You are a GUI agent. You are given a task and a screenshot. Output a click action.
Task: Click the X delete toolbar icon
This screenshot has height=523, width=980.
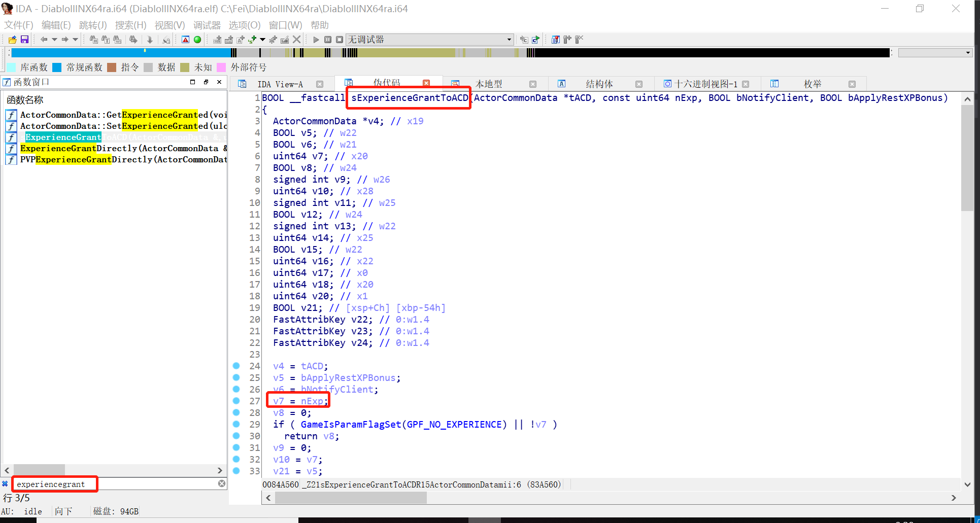coord(297,40)
